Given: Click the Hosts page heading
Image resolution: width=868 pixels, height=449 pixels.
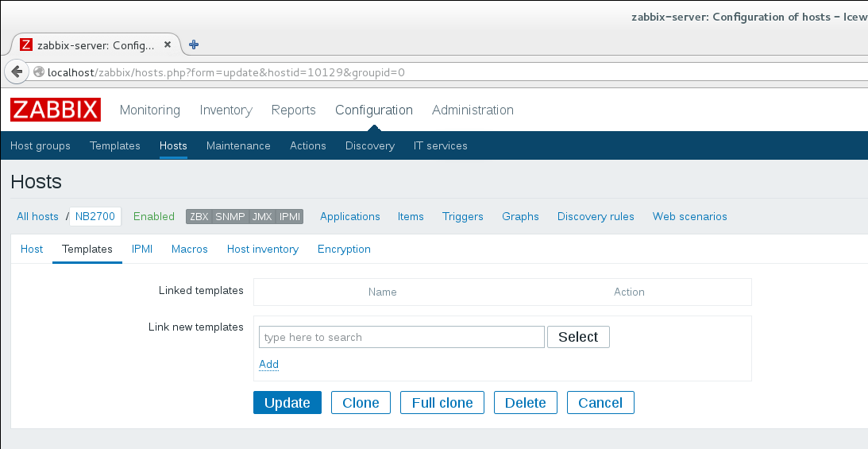Looking at the screenshot, I should point(36,182).
